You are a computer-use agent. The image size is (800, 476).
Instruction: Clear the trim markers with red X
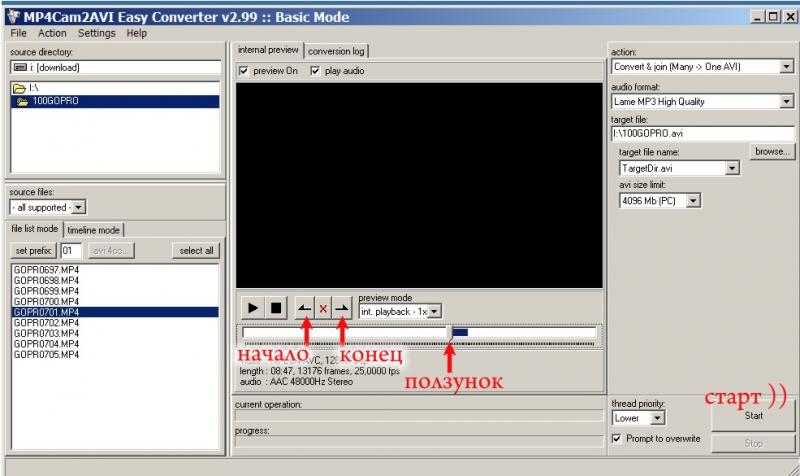coord(323,308)
